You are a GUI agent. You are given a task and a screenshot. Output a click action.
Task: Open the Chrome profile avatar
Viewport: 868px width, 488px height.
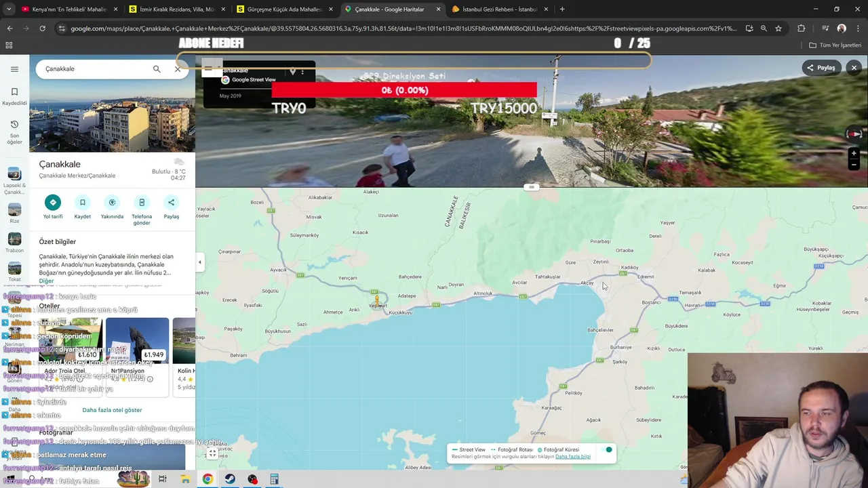842,28
